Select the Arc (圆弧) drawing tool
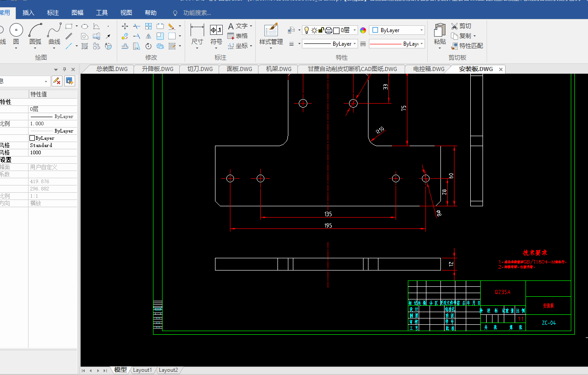Screen dimensions: 588x375 (35, 30)
